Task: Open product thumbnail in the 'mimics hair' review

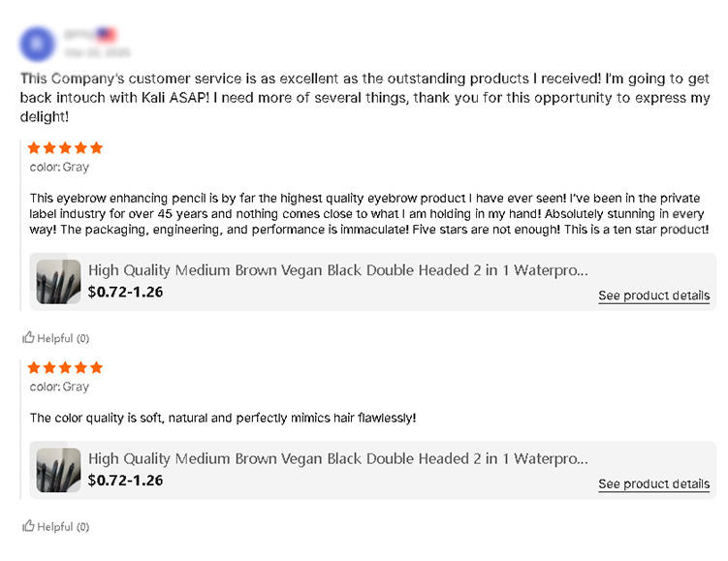Action: click(59, 470)
